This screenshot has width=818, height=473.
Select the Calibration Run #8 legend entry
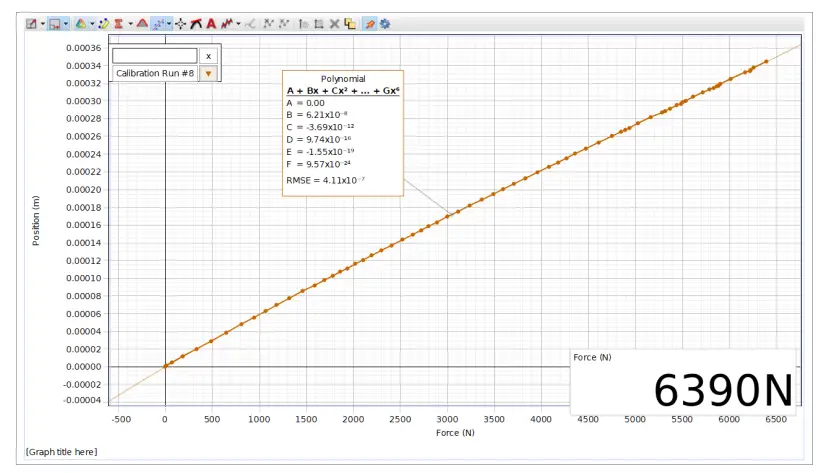tap(155, 73)
